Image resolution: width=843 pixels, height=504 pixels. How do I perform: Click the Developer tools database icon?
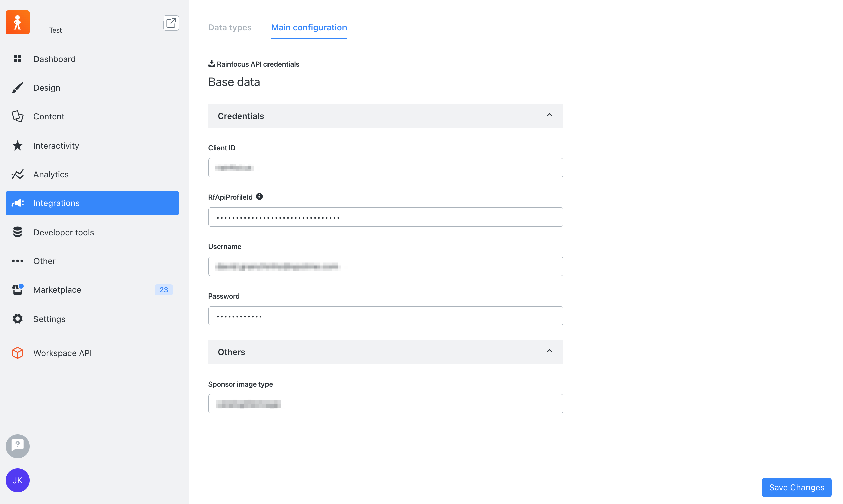pos(18,232)
